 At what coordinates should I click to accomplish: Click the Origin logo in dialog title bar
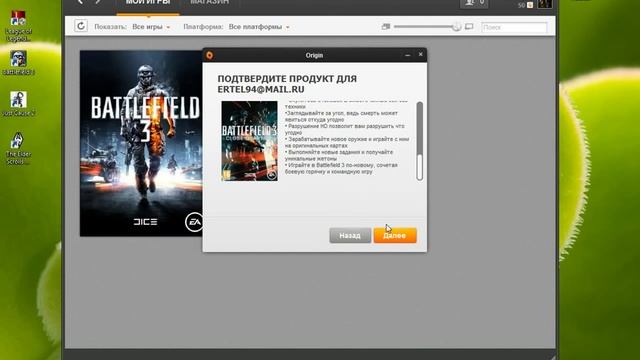(210, 55)
